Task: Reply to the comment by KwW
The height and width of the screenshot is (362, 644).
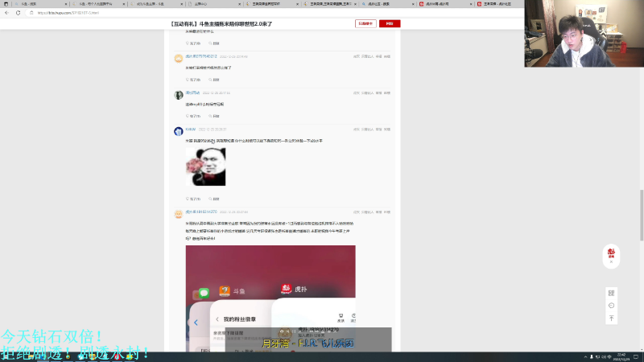Action: click(214, 199)
